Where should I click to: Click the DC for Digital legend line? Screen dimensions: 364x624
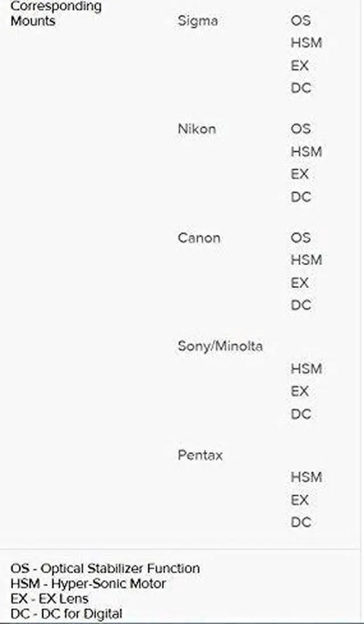(x=67, y=614)
